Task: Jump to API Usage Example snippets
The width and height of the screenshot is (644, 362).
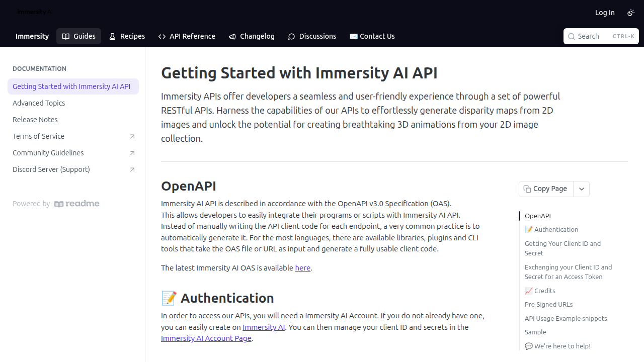Action: (566, 318)
